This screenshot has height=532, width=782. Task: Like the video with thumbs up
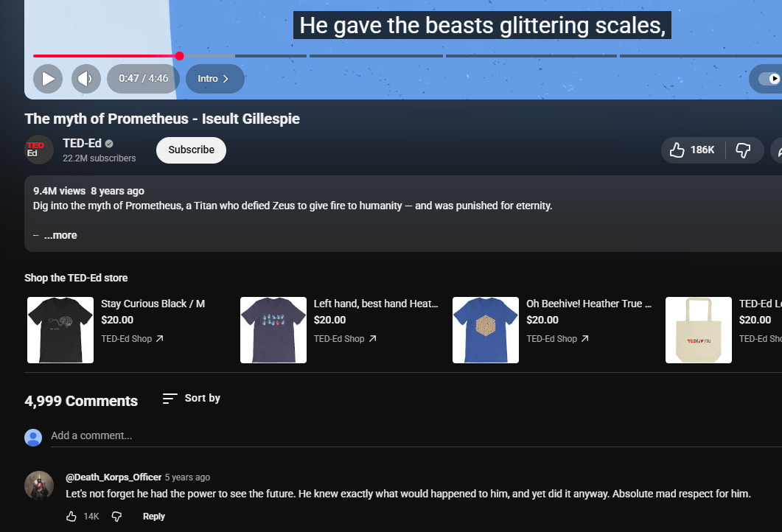[692, 150]
